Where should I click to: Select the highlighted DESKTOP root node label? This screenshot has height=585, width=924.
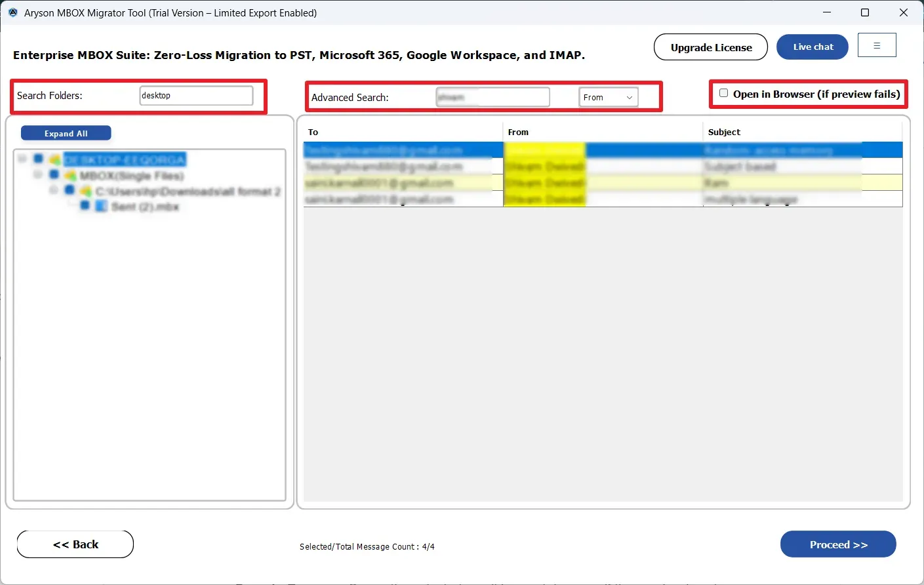(125, 159)
